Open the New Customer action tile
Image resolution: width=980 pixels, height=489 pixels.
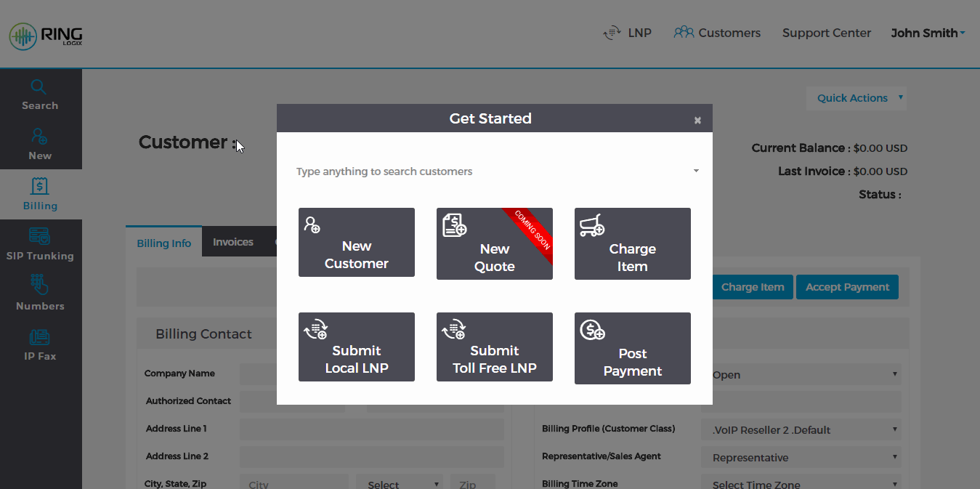click(x=356, y=242)
